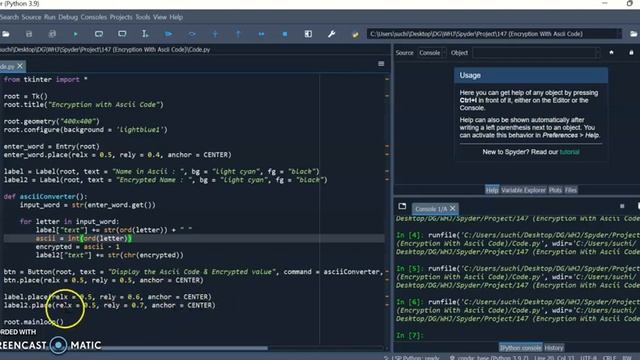This screenshot has width=640, height=360.
Task: Run the file with the green play icon
Action: click(x=76, y=34)
